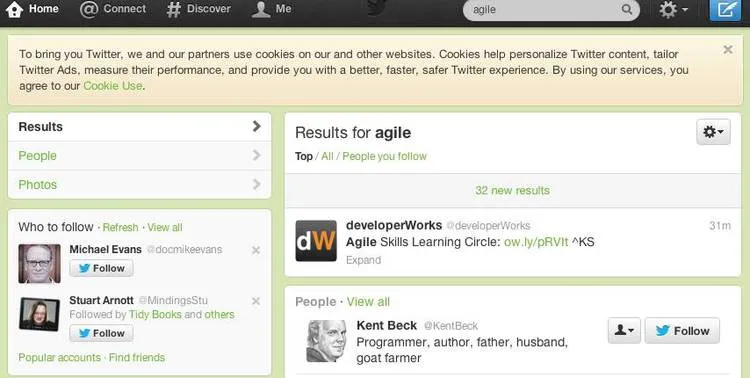Follow Michael Evans
750x378 pixels.
point(101,268)
